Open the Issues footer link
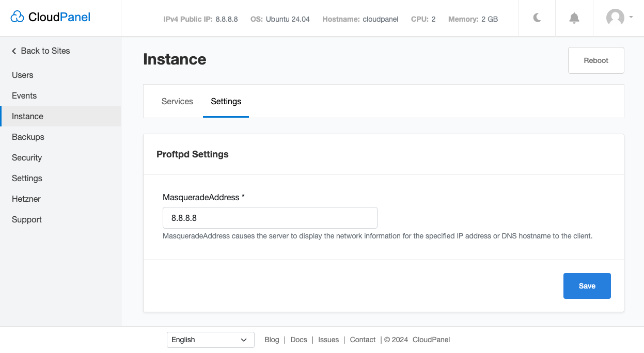The height and width of the screenshot is (353, 644). click(x=328, y=340)
